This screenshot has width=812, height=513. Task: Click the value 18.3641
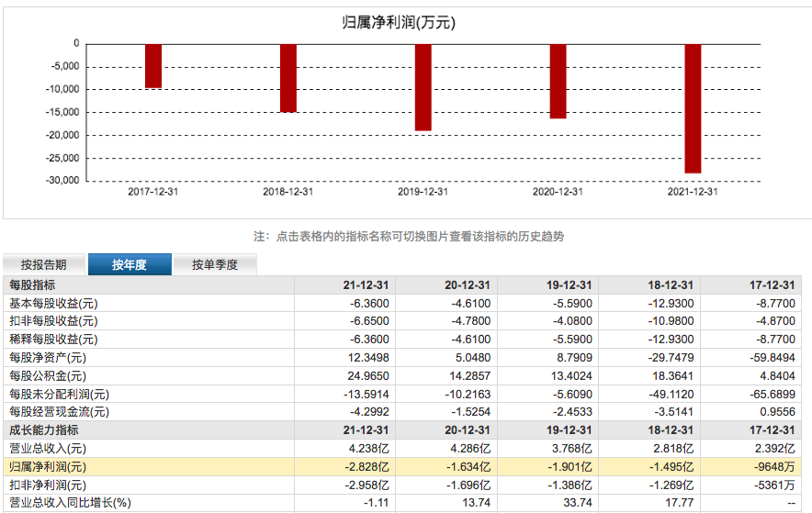tap(672, 376)
